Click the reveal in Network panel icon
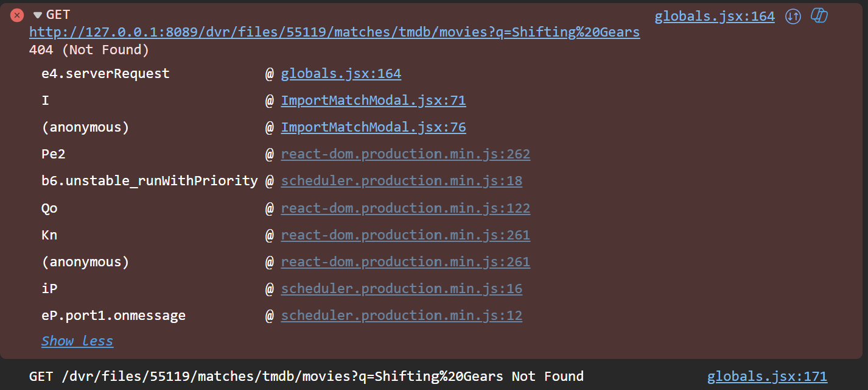868x390 pixels. click(x=793, y=16)
